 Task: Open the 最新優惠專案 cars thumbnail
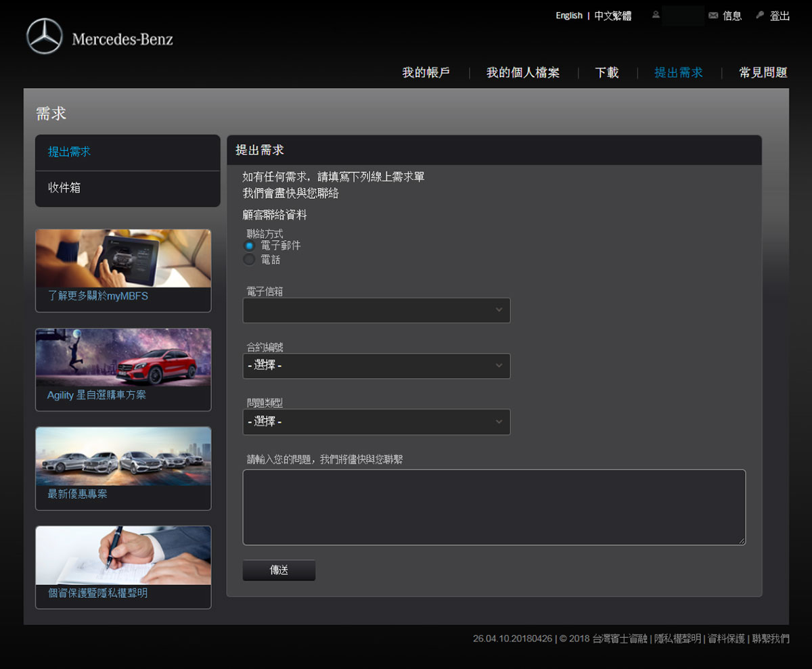(123, 456)
